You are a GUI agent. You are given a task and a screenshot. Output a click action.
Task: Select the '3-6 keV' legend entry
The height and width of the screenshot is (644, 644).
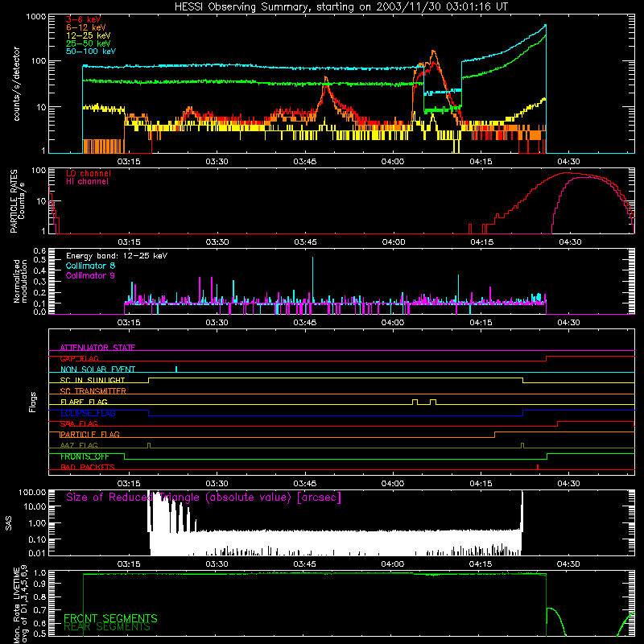tap(83, 19)
